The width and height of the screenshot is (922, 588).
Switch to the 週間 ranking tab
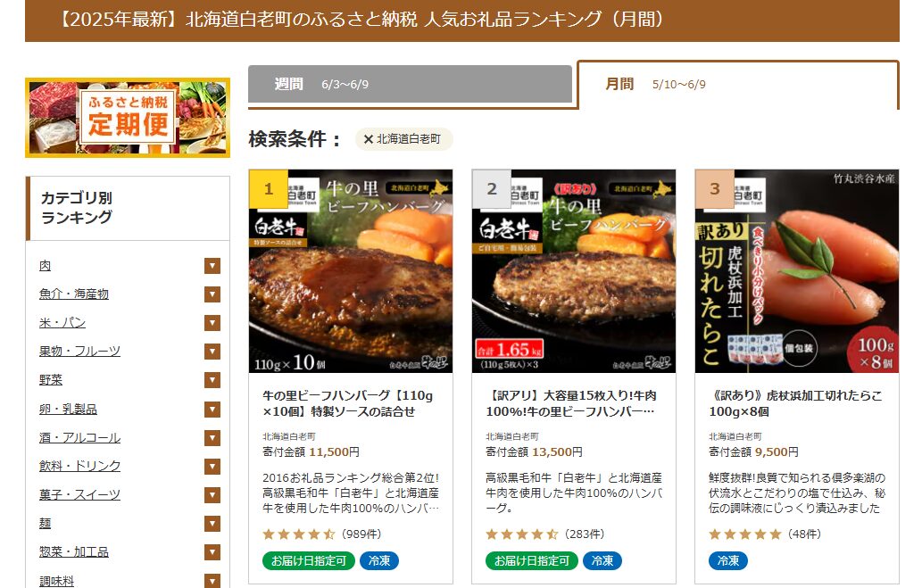click(x=410, y=84)
